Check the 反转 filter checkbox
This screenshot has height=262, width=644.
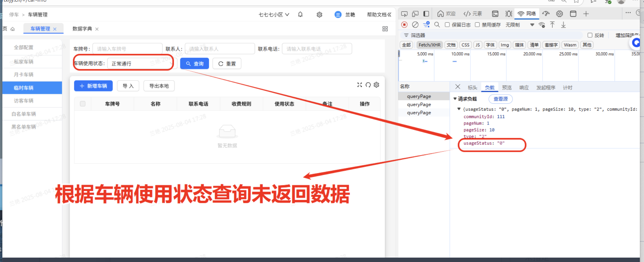(x=590, y=35)
